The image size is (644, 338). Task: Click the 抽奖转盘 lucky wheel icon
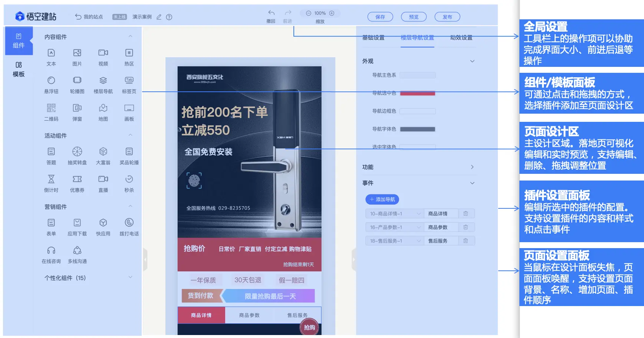pyautogui.click(x=77, y=151)
